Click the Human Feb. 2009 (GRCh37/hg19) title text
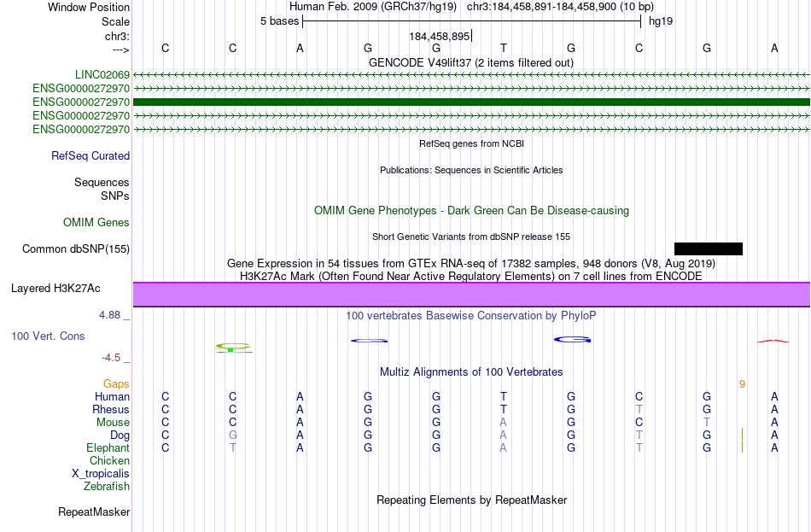 pyautogui.click(x=373, y=7)
